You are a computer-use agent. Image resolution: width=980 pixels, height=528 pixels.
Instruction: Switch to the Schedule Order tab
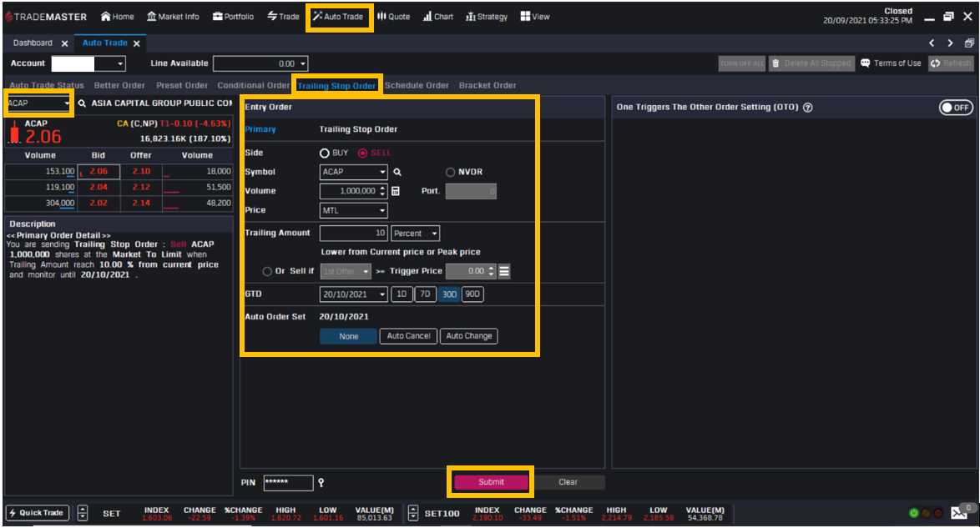coord(417,86)
